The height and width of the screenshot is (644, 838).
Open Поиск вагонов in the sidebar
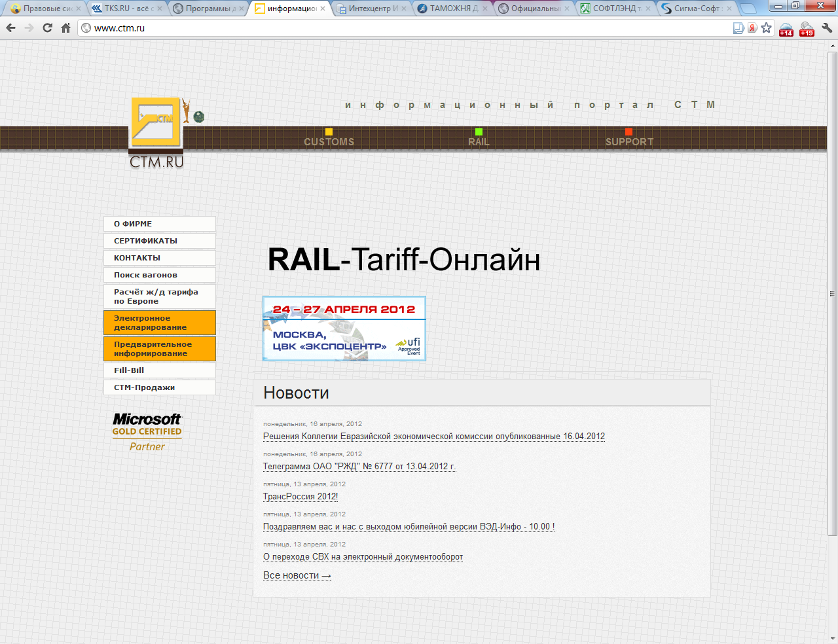(160, 275)
